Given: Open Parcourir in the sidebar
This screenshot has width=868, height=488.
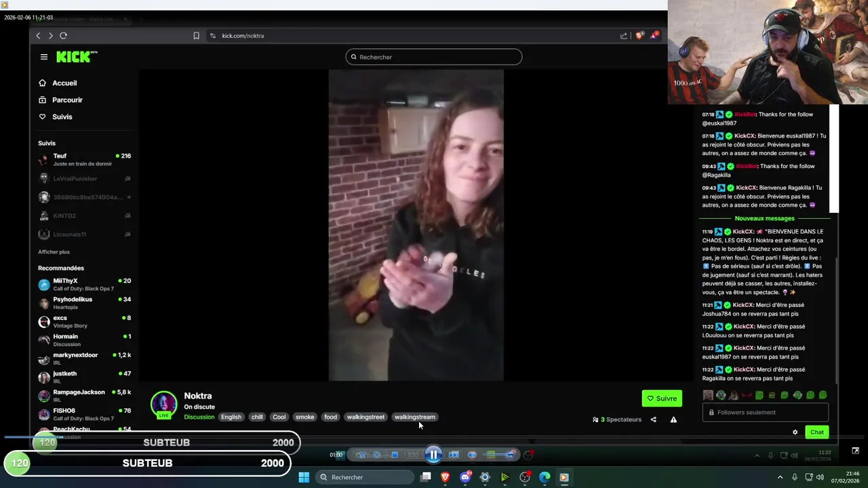Looking at the screenshot, I should coord(67,100).
